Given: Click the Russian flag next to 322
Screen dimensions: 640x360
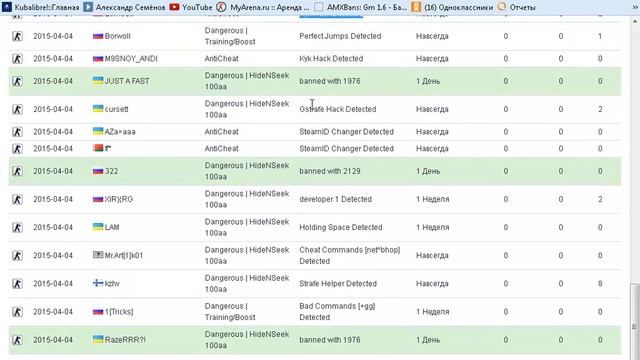Looking at the screenshot, I should coord(98,171).
